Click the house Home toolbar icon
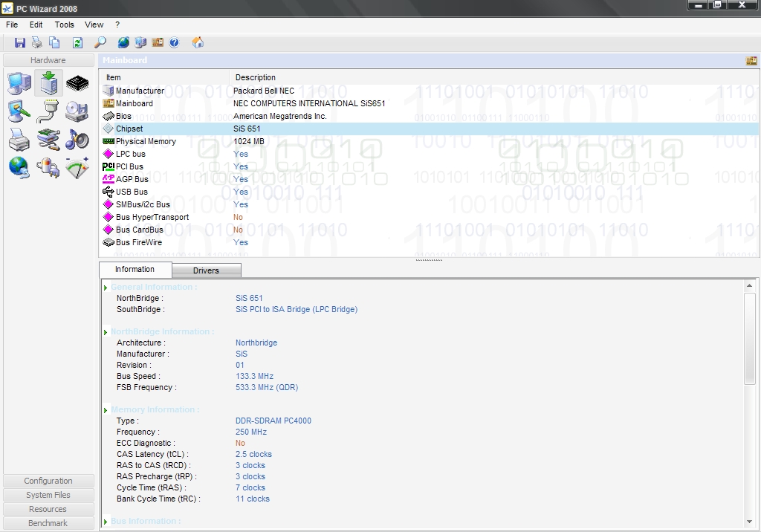 coord(198,42)
